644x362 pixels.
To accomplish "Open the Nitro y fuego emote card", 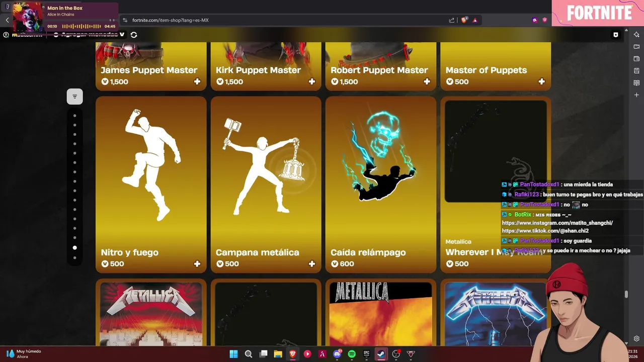I will click(151, 185).
